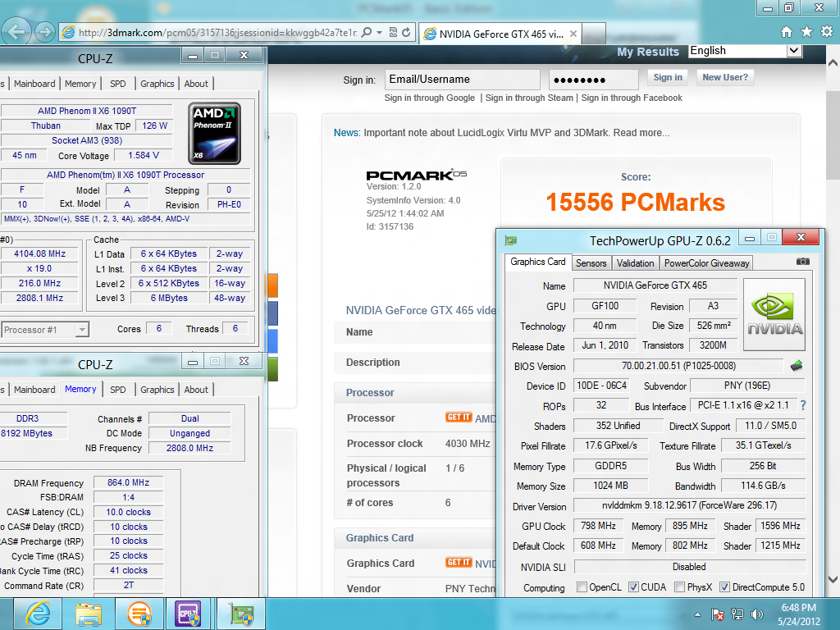Click the BIOS save chip icon in GPU-Z

(x=797, y=366)
